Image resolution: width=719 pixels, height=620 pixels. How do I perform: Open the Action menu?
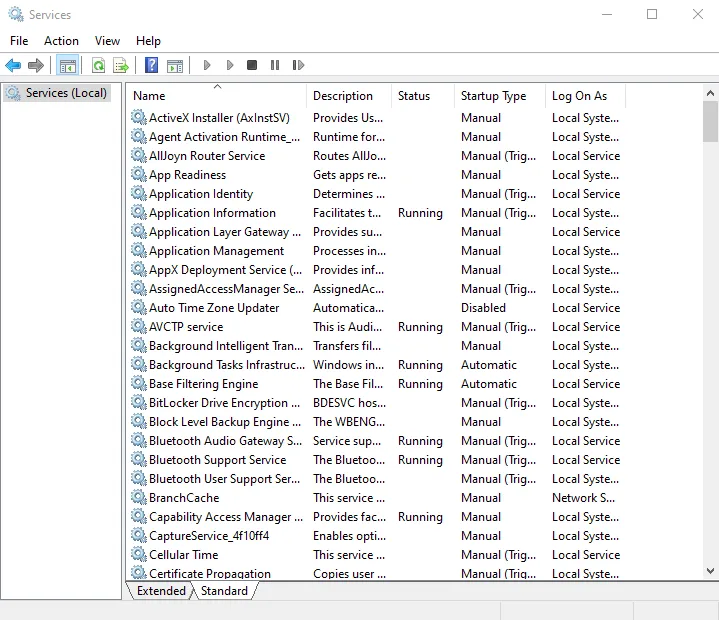pos(61,41)
